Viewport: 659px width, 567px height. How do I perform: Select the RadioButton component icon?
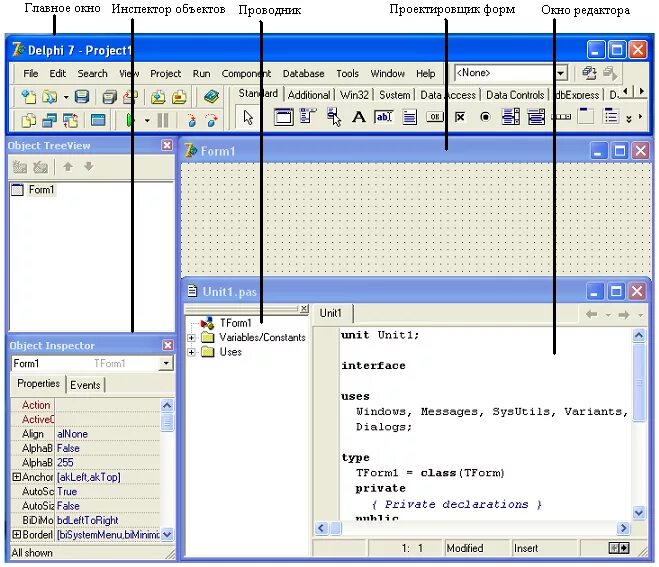(x=485, y=117)
